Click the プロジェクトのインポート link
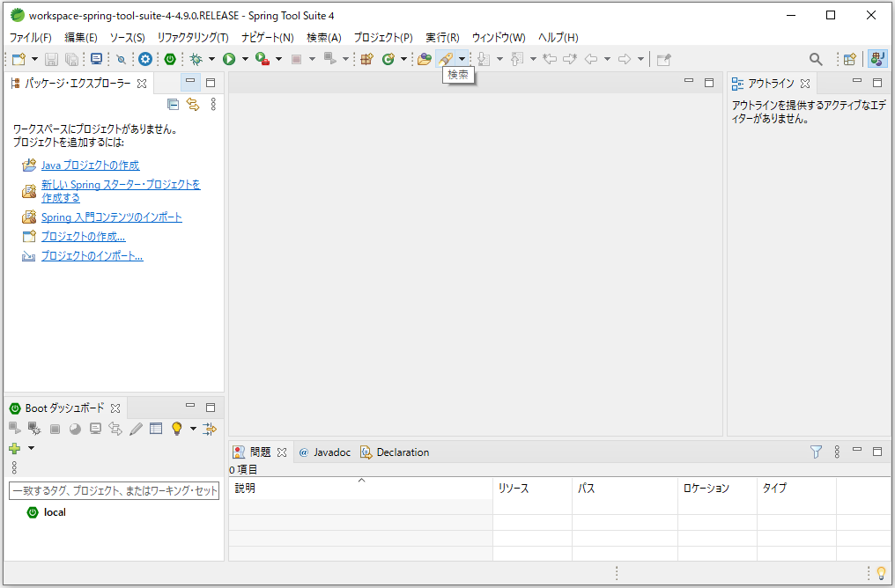 92,256
